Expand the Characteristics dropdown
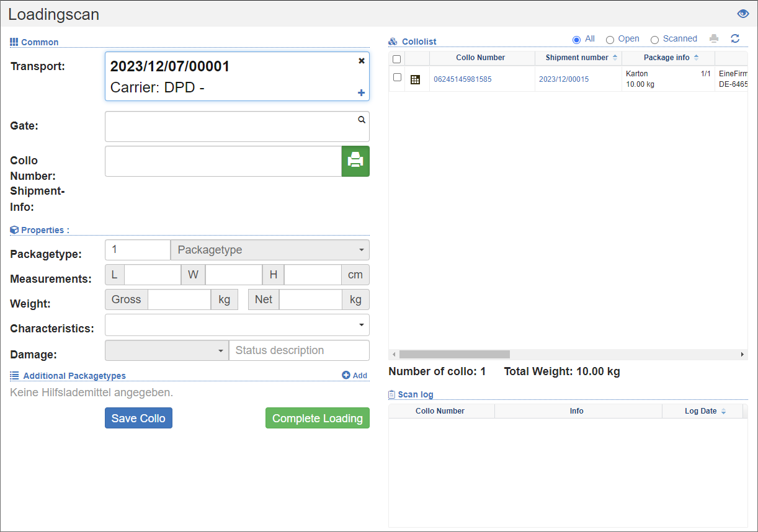 pyautogui.click(x=237, y=325)
